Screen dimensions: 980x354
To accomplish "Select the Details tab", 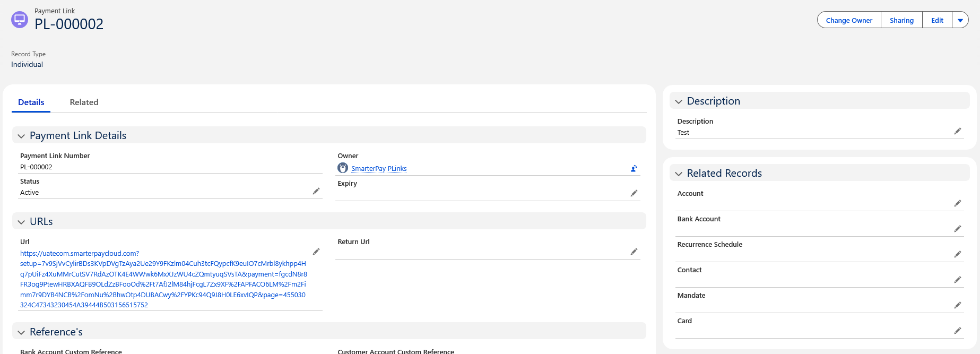I will coord(31,102).
